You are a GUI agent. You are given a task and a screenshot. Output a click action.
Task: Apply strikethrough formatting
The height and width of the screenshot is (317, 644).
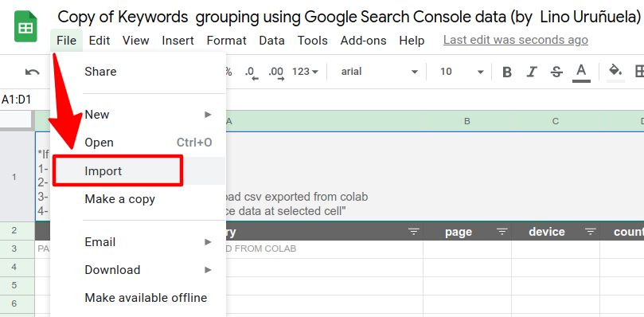click(x=556, y=72)
